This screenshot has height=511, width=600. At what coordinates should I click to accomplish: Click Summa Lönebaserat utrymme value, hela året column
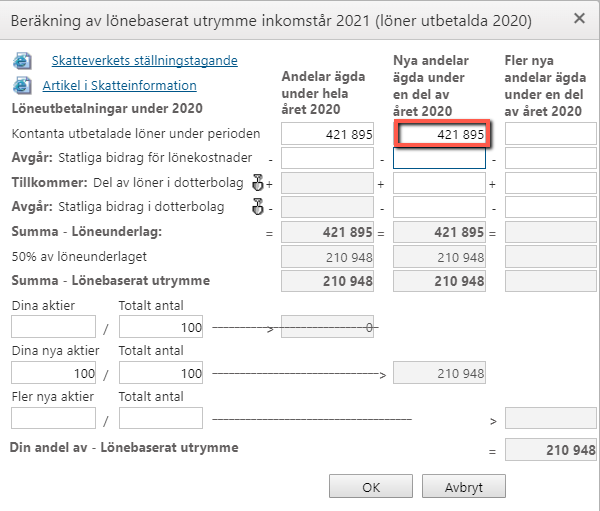point(328,281)
